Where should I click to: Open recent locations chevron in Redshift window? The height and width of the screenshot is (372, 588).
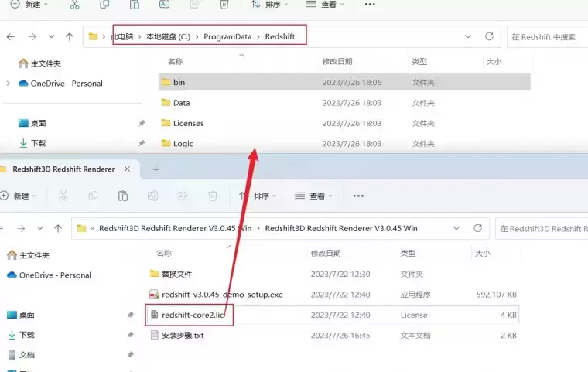pyautogui.click(x=51, y=37)
